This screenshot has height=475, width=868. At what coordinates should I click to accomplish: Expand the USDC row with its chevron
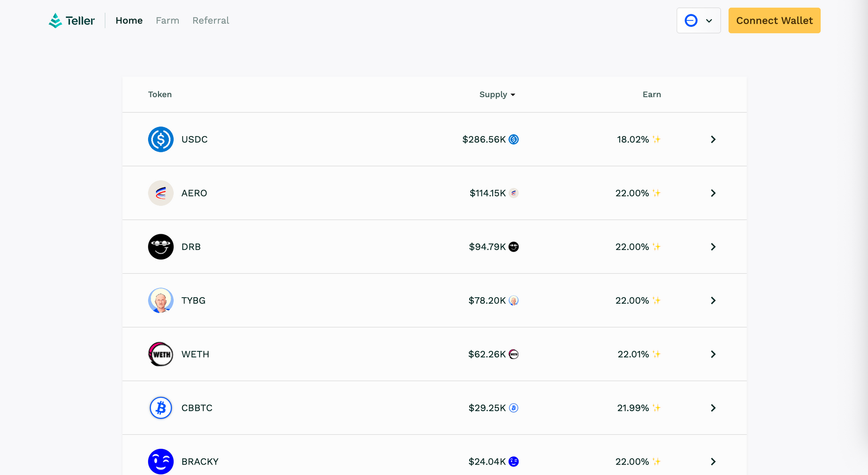click(x=713, y=139)
